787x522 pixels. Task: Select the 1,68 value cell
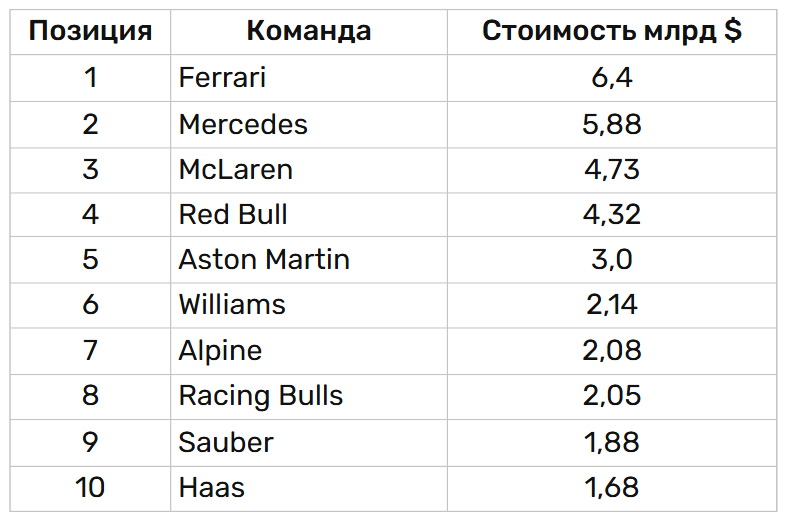(x=611, y=488)
